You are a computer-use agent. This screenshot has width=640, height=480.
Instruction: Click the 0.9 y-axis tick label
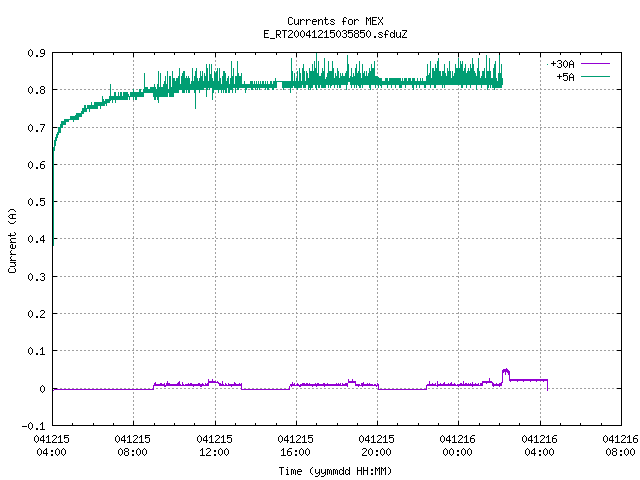(x=36, y=53)
